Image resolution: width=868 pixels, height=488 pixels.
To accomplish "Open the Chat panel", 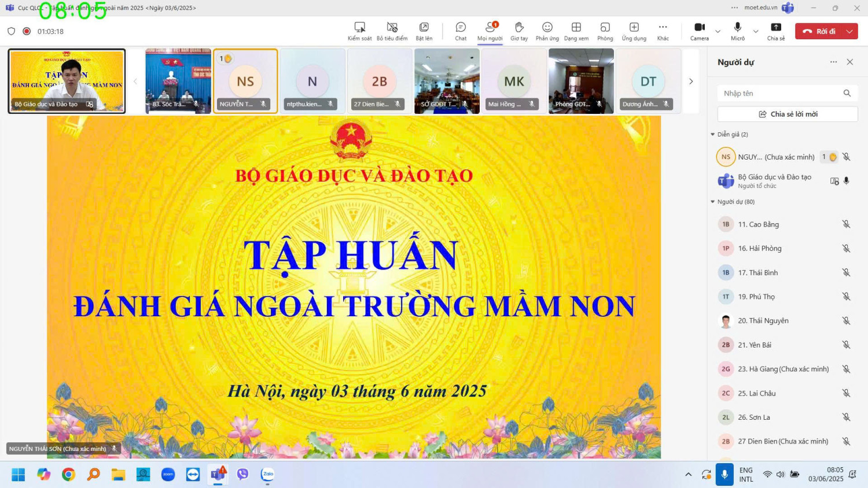I will tap(461, 31).
